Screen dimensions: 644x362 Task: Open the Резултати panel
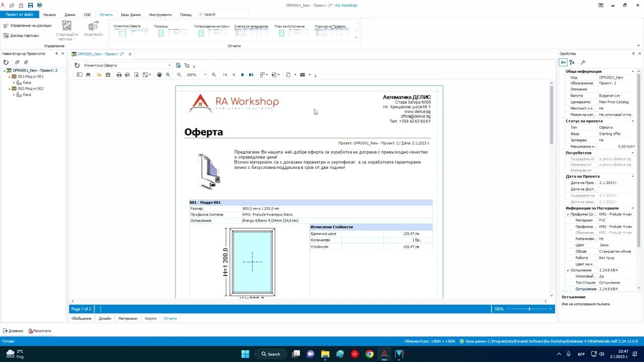point(40,331)
